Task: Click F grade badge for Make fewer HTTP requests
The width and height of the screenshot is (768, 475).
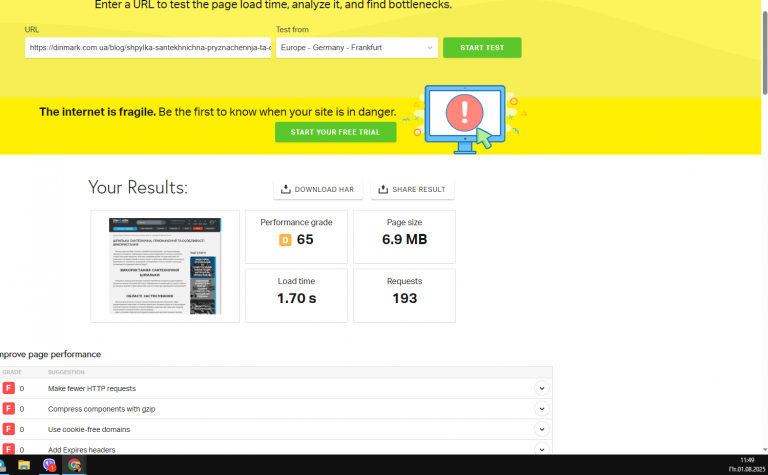Action: click(x=9, y=388)
